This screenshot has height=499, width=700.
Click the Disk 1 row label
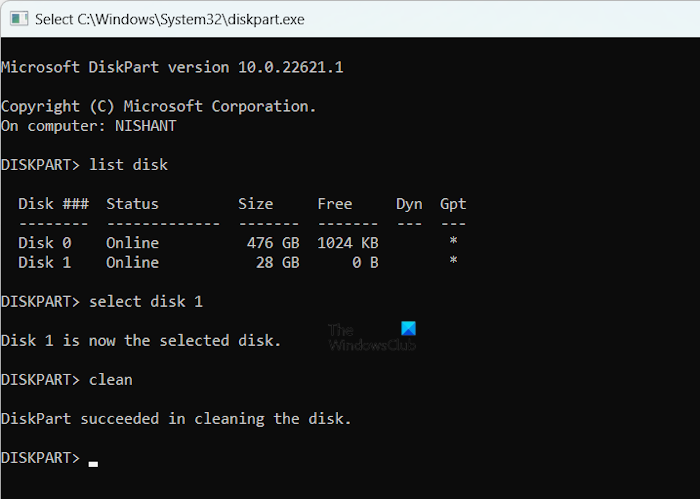pos(45,262)
